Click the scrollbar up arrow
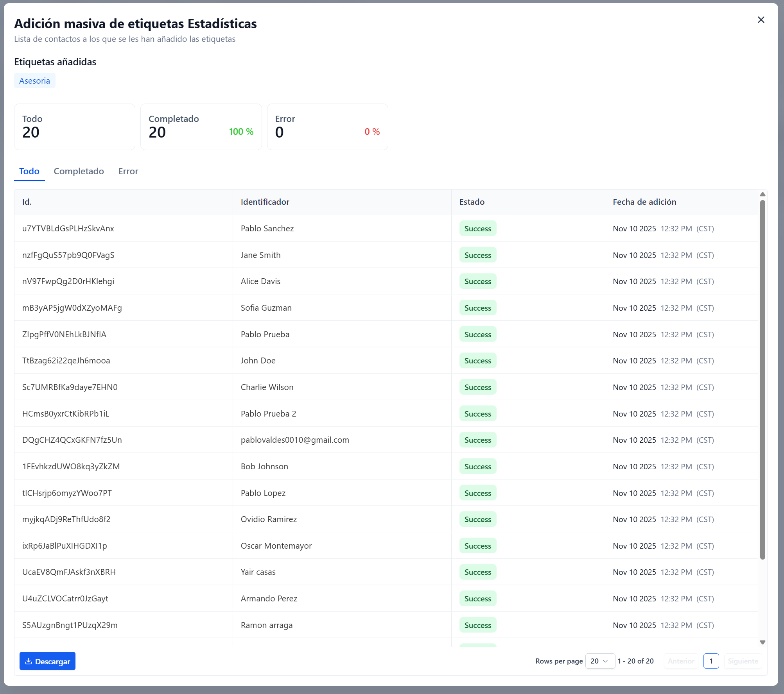784x694 pixels. (762, 194)
